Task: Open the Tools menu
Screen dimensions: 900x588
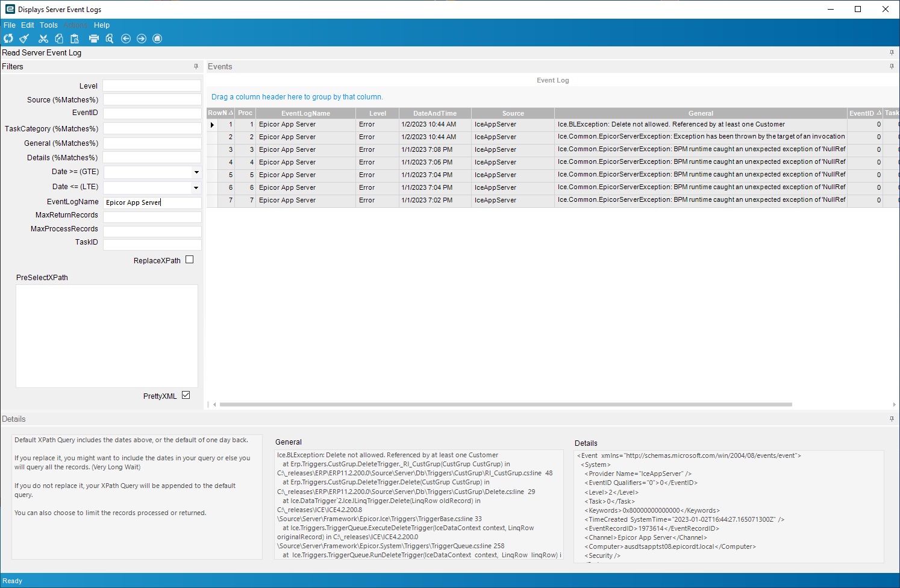Action: 49,25
